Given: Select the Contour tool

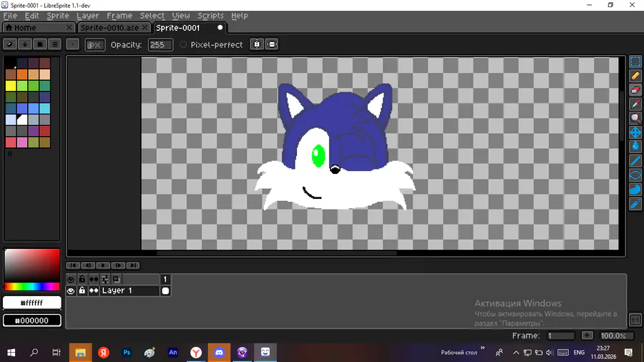Looking at the screenshot, I should point(635,189).
